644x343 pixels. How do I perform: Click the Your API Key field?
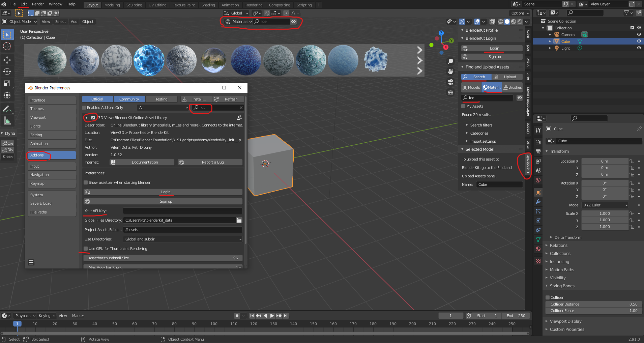183,211
